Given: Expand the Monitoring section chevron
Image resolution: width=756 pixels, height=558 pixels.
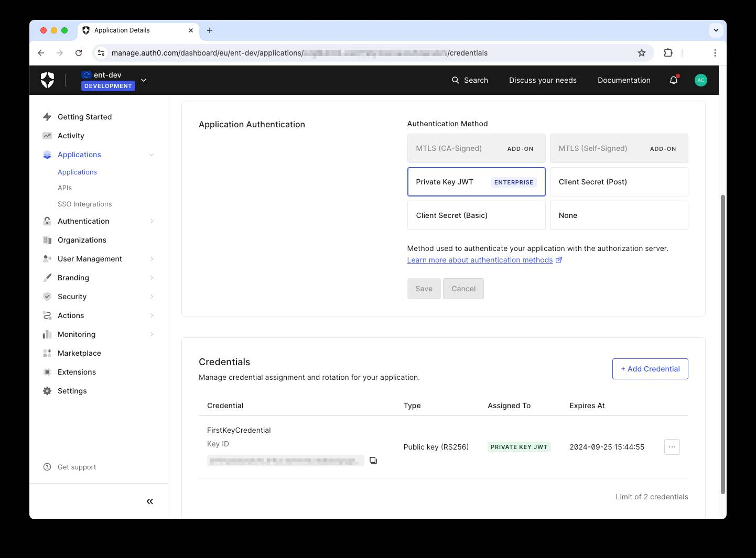Looking at the screenshot, I should 152,334.
